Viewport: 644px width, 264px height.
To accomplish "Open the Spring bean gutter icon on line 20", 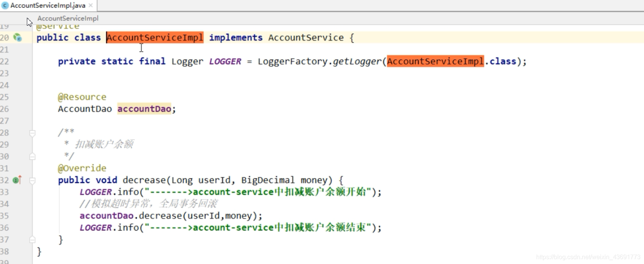I will 18,37.
